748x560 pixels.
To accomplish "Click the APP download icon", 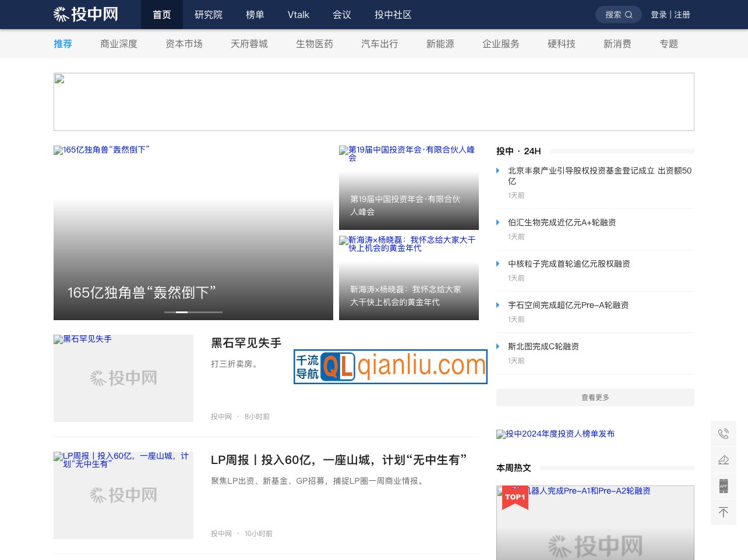I will (724, 486).
